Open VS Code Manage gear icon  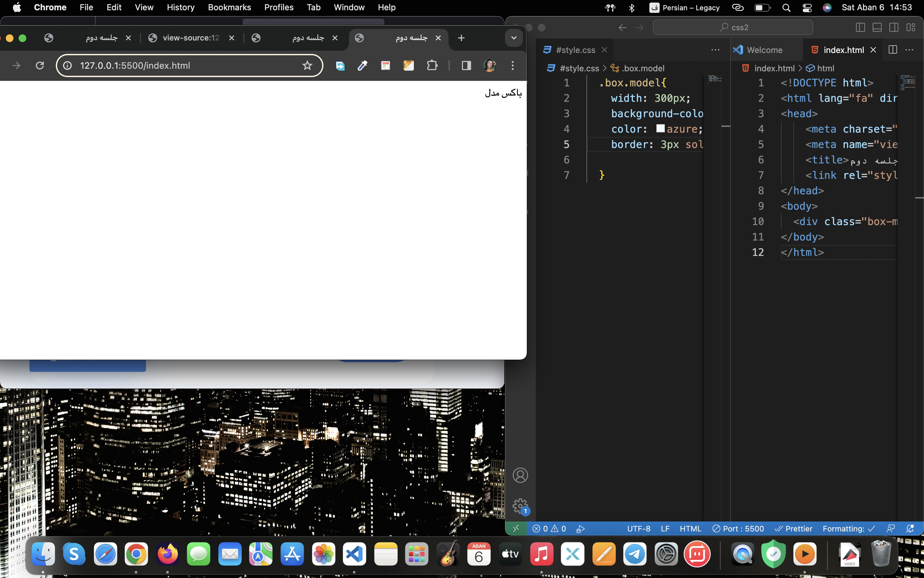[x=520, y=506]
